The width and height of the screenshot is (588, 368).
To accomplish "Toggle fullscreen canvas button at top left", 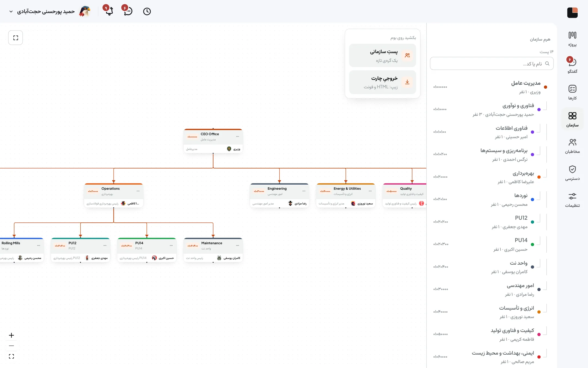I will coord(16,38).
